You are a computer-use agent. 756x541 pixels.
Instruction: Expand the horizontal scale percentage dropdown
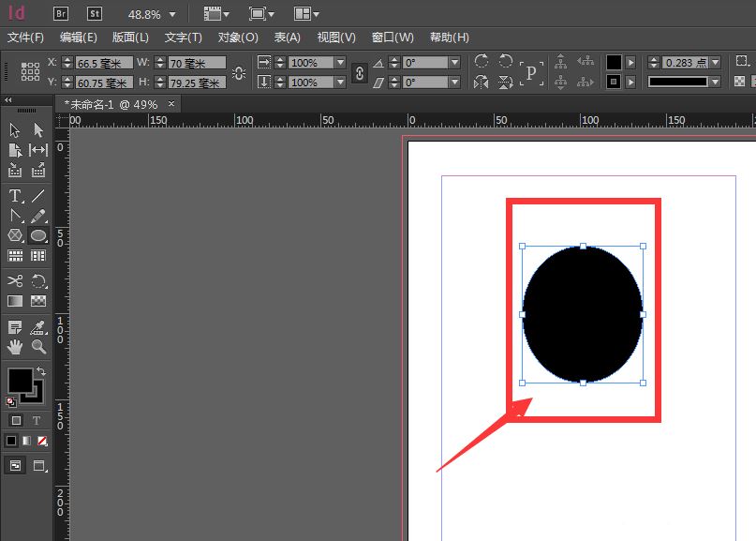(340, 63)
